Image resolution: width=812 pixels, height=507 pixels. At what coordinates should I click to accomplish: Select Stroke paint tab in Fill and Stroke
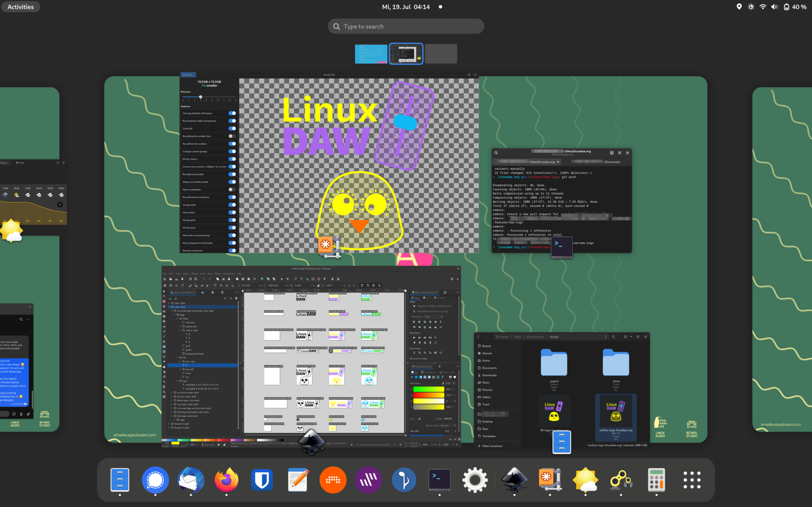tap(429, 372)
